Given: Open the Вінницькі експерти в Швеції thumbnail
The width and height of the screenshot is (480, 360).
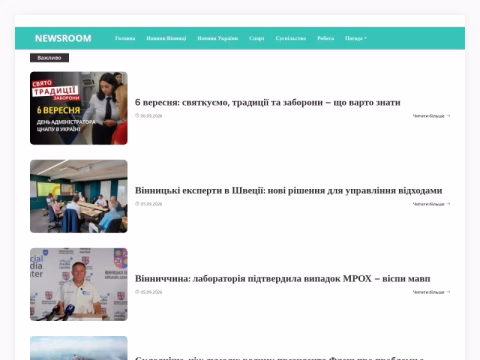Looking at the screenshot, I should (79, 196).
